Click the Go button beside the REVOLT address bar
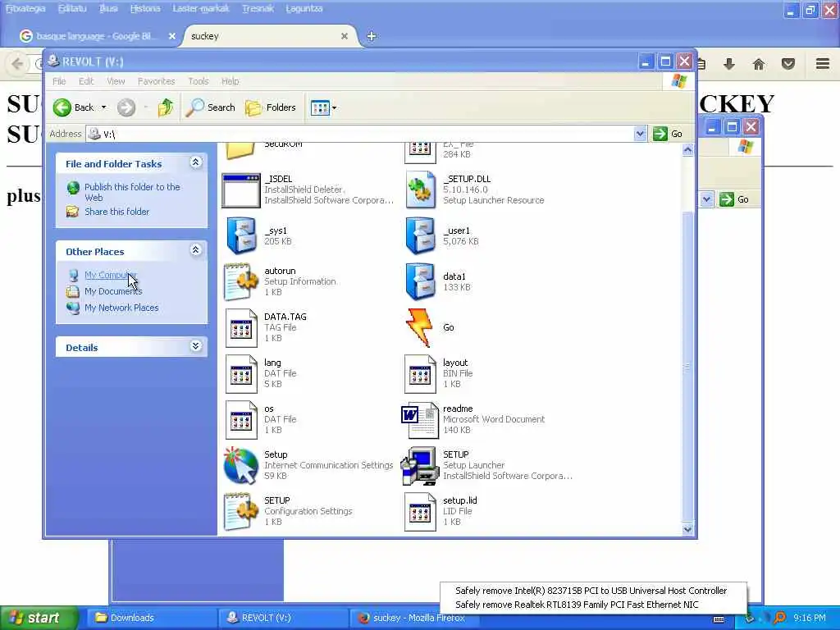The height and width of the screenshot is (630, 840). pyautogui.click(x=668, y=134)
